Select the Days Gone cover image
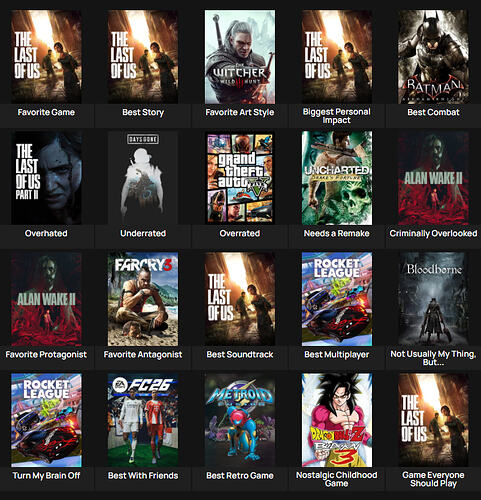This screenshot has width=481, height=500. [x=143, y=178]
